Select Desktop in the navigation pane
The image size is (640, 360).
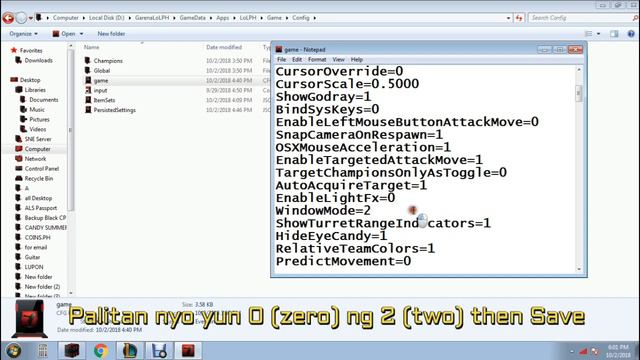(30, 80)
